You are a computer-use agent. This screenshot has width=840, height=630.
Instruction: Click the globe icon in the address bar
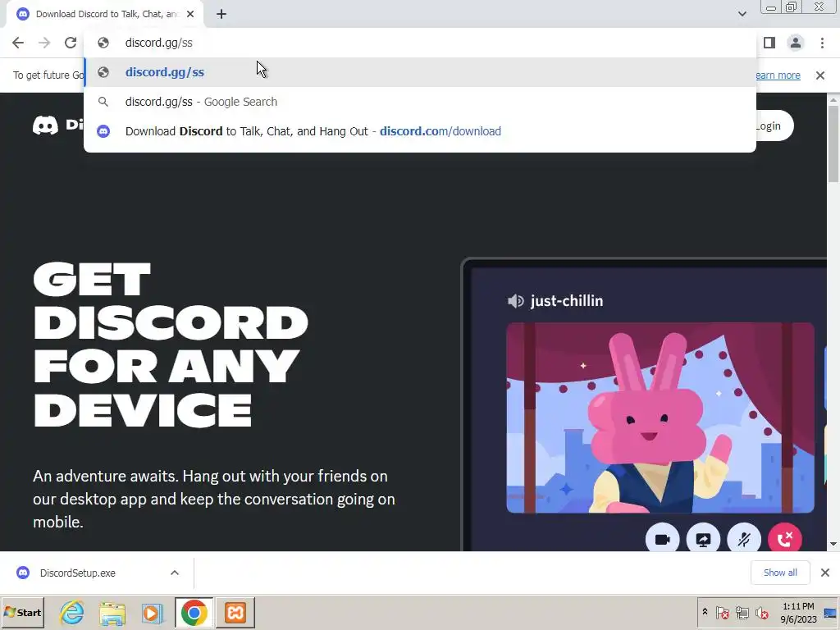103,43
